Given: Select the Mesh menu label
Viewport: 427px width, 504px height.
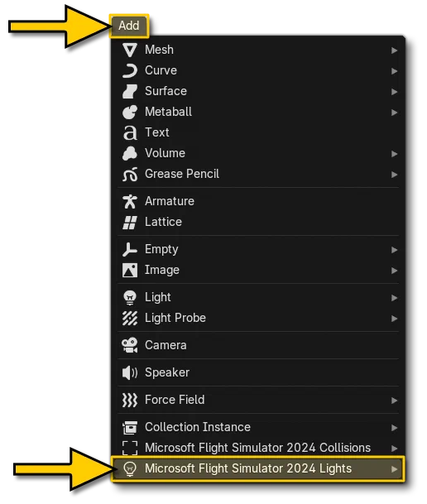Looking at the screenshot, I should pos(159,50).
